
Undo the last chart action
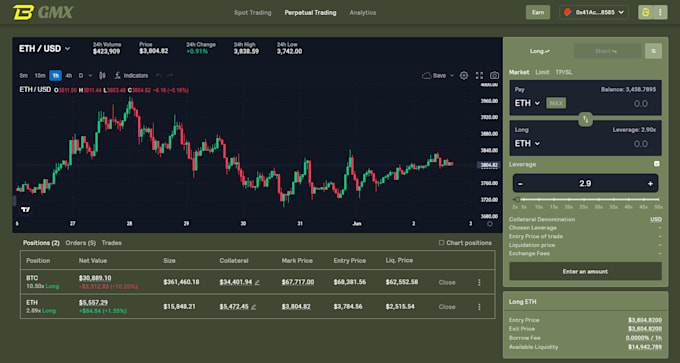point(159,75)
